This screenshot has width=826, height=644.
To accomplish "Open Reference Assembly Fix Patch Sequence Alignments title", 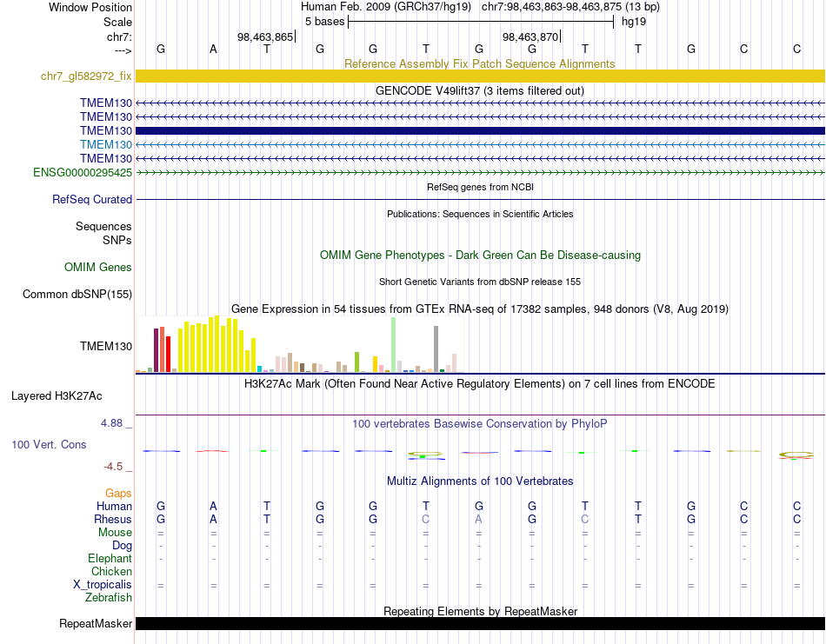I will click(x=479, y=63).
